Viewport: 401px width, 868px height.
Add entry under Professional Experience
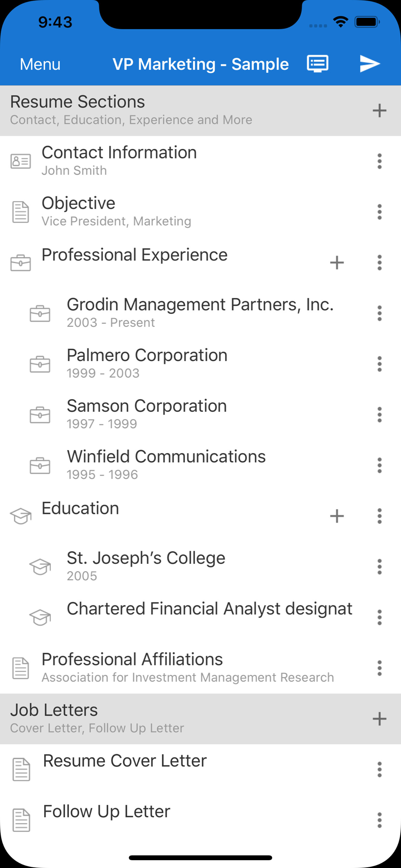[337, 263]
